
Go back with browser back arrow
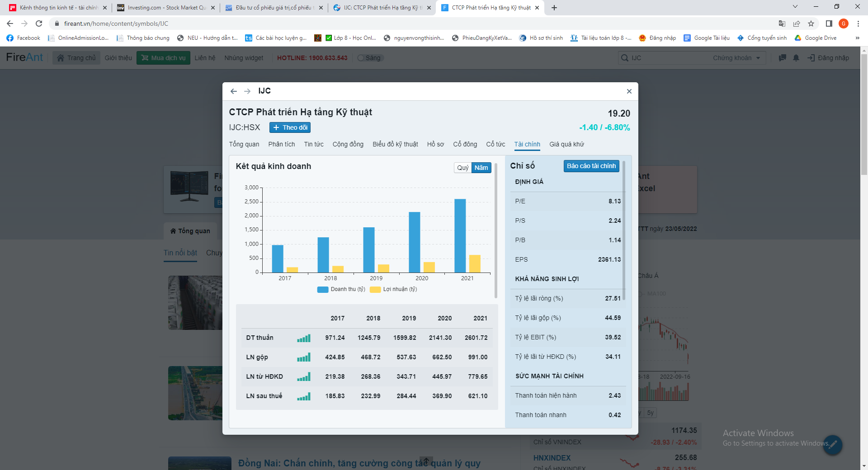pyautogui.click(x=10, y=23)
